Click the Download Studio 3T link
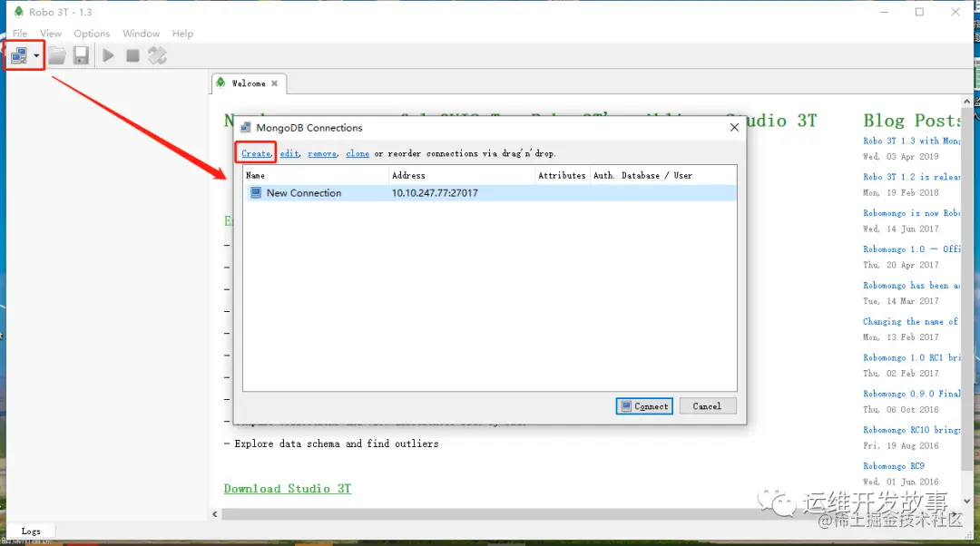This screenshot has width=980, height=546. 288,489
